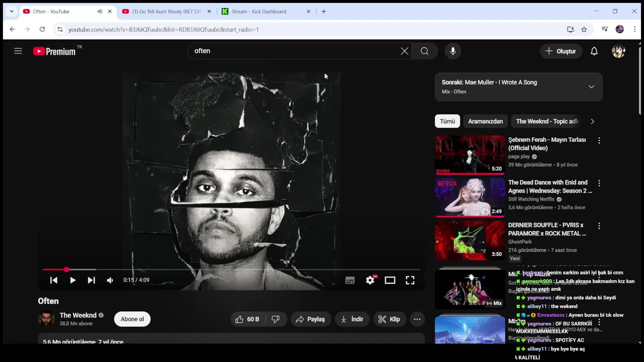Mute the video volume
This screenshot has width=644, height=362.
point(110,280)
